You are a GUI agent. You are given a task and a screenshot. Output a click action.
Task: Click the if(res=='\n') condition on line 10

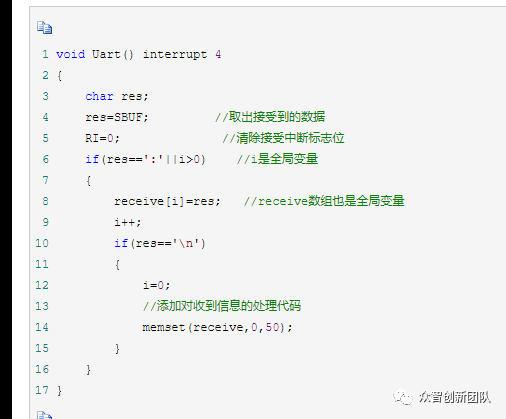coord(160,243)
